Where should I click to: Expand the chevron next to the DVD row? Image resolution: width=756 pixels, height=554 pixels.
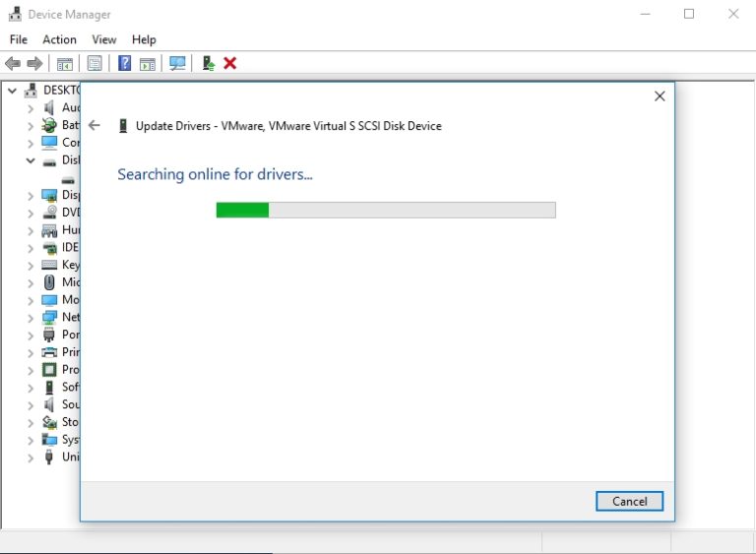(31, 214)
